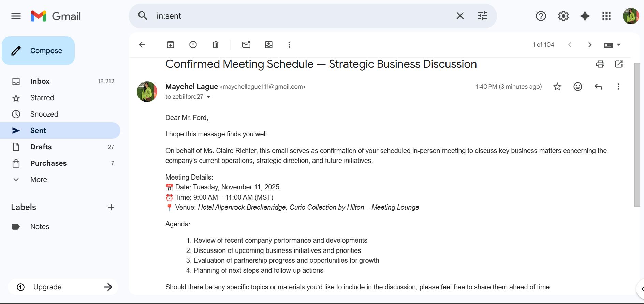The width and height of the screenshot is (644, 304).
Task: Click the Compose button
Action: pos(38,51)
